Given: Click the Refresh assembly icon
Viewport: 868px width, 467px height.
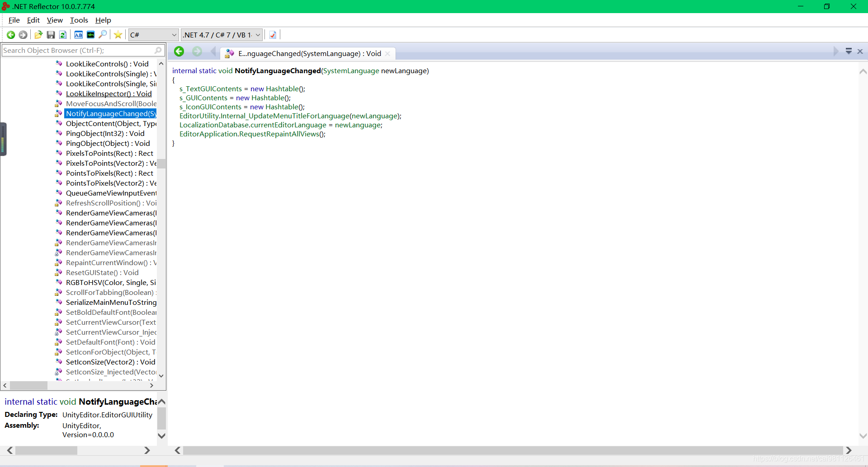Looking at the screenshot, I should point(63,35).
